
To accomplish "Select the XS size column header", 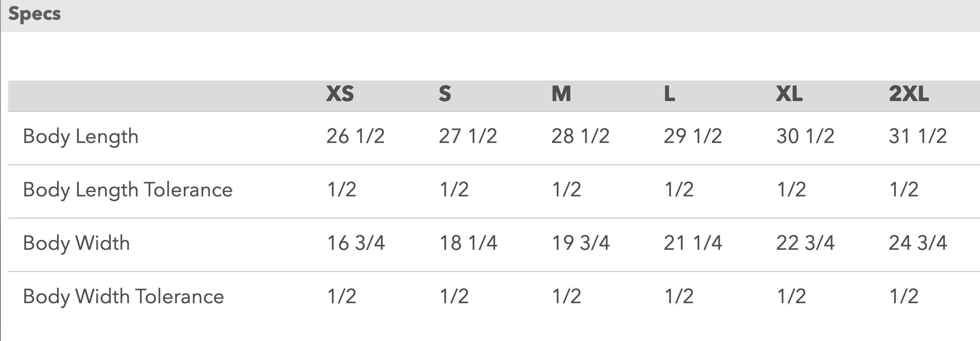I will coord(340,94).
